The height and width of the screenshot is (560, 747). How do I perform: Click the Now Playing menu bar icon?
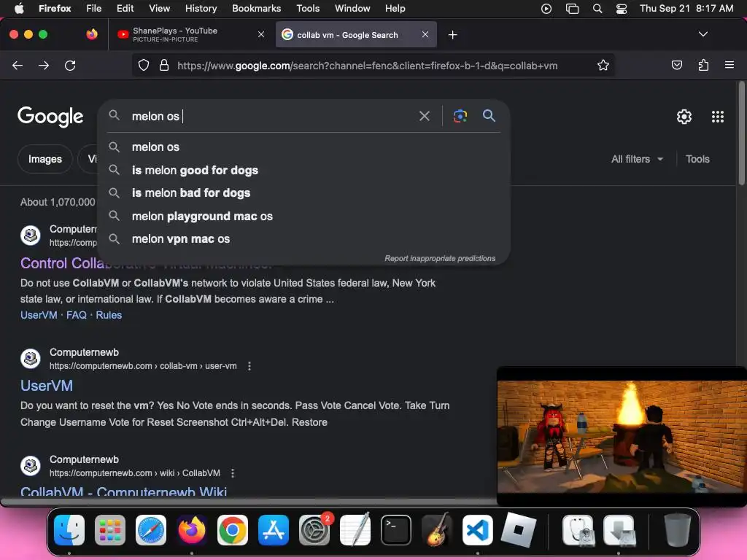pos(546,9)
